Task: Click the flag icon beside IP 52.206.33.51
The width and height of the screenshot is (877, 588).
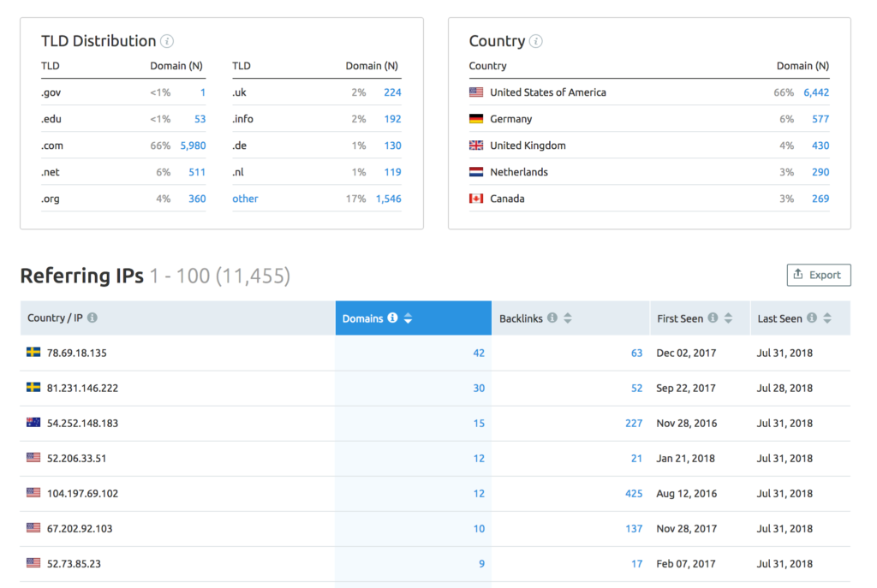Action: point(33,458)
